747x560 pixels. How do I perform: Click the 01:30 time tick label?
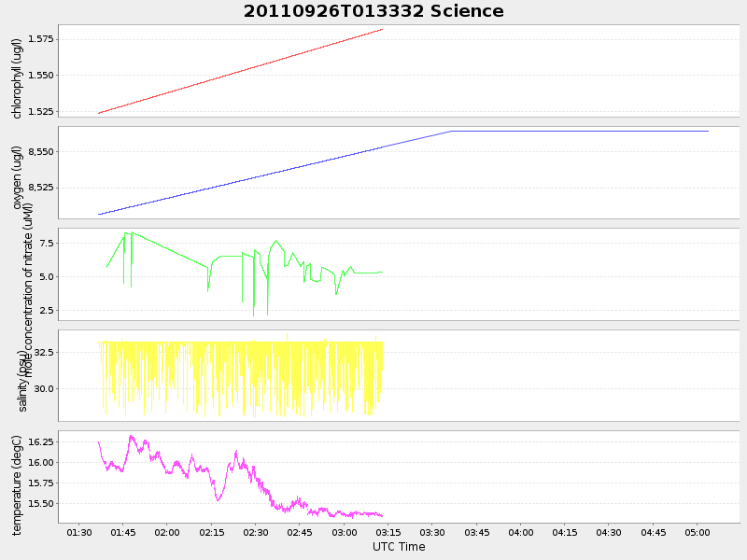[x=79, y=532]
